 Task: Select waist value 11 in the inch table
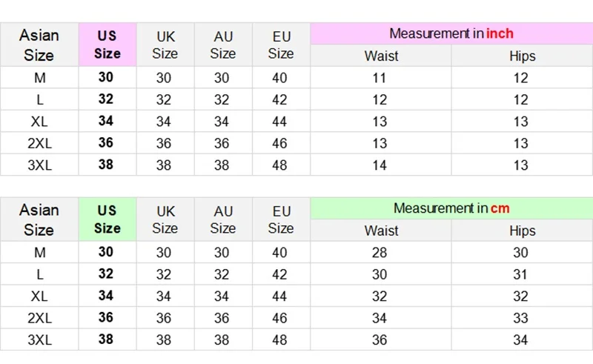pyautogui.click(x=380, y=78)
